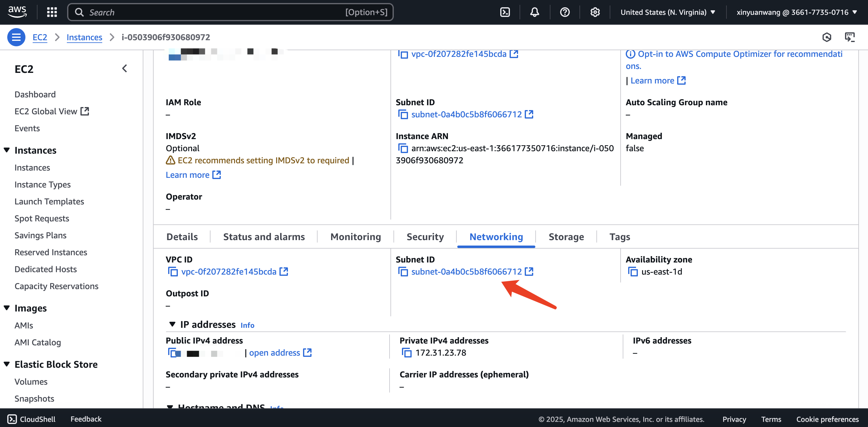Open the AWS services grid menu
This screenshot has width=868, height=427.
[51, 12]
